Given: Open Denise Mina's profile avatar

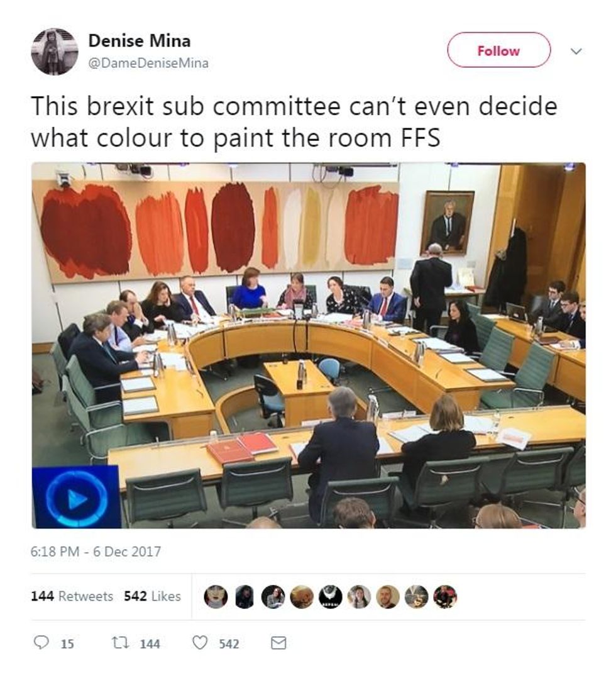Looking at the screenshot, I should coord(55,52).
